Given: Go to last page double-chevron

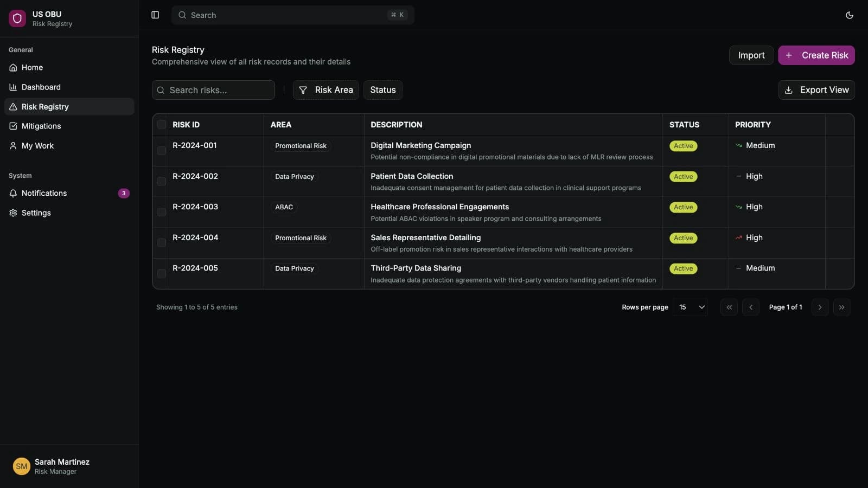Looking at the screenshot, I should coord(841,307).
